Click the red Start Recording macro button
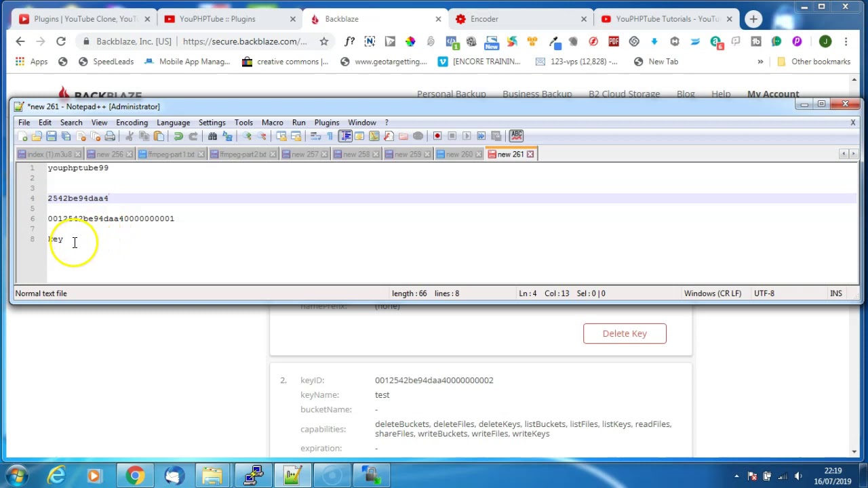This screenshot has width=868, height=488. pyautogui.click(x=437, y=136)
